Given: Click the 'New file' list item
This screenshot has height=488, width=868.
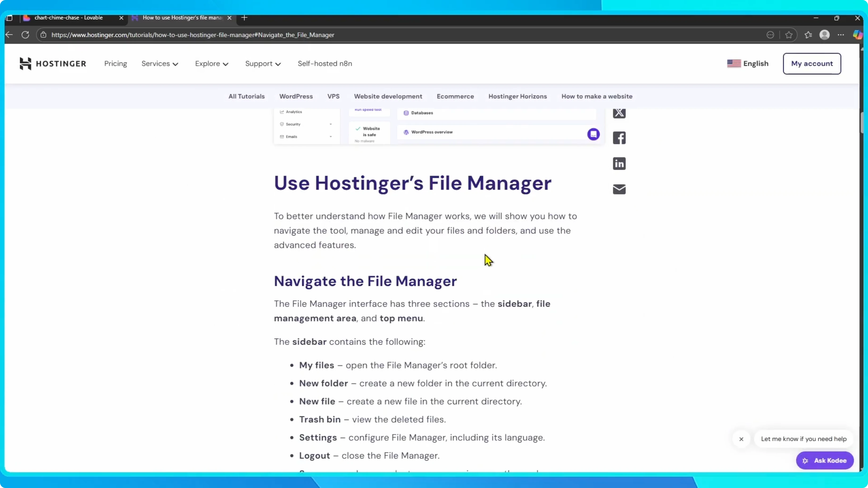Looking at the screenshot, I should (410, 401).
